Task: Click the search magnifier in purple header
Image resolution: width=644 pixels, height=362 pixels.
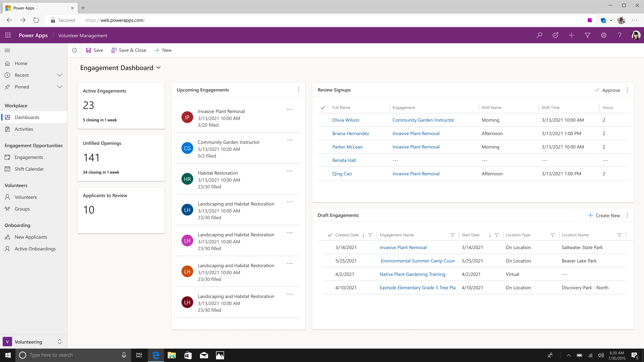Action: [539, 35]
